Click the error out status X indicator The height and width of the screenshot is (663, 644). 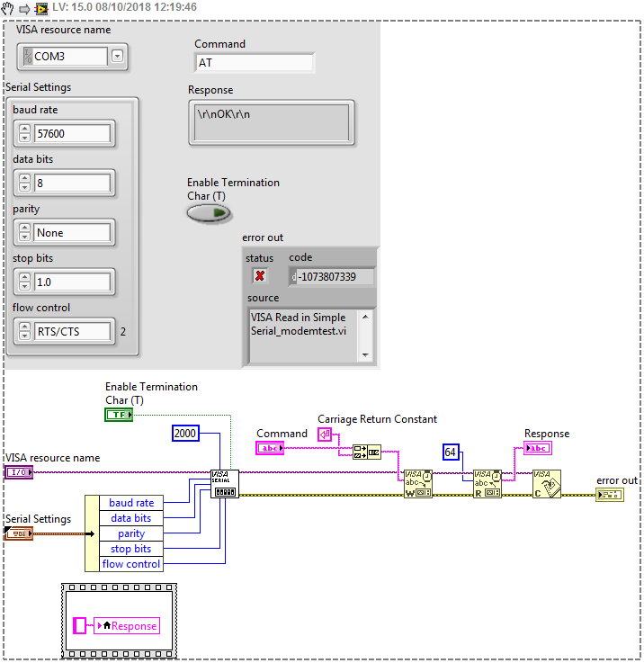260,276
